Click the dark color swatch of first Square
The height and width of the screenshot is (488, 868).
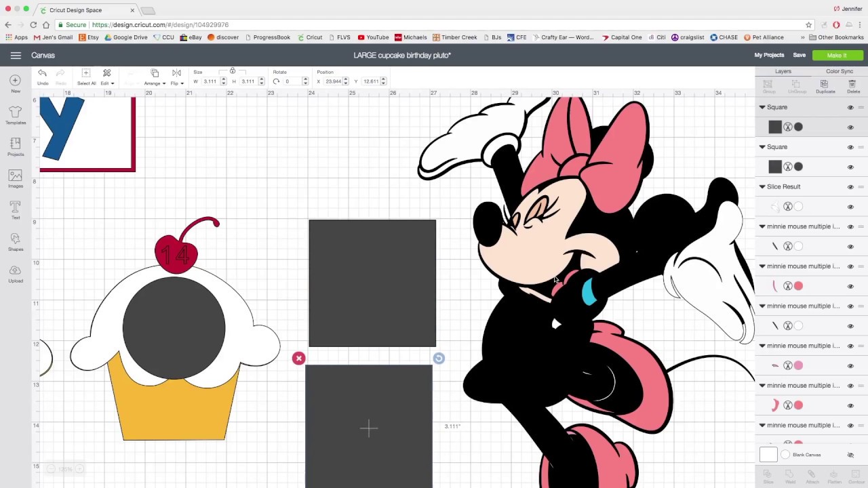[798, 127]
